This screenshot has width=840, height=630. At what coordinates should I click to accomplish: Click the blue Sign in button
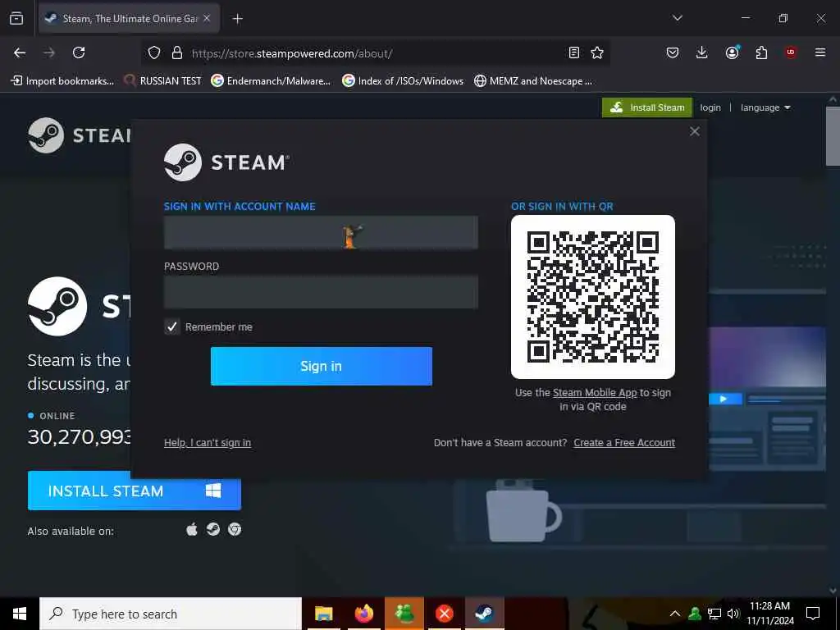(x=321, y=366)
